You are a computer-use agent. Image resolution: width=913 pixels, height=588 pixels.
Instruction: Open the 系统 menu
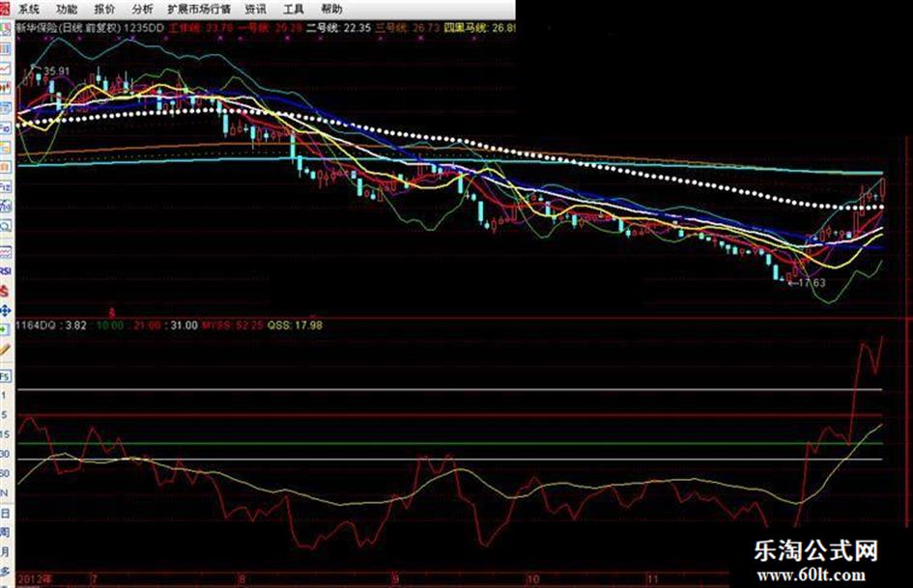29,10
